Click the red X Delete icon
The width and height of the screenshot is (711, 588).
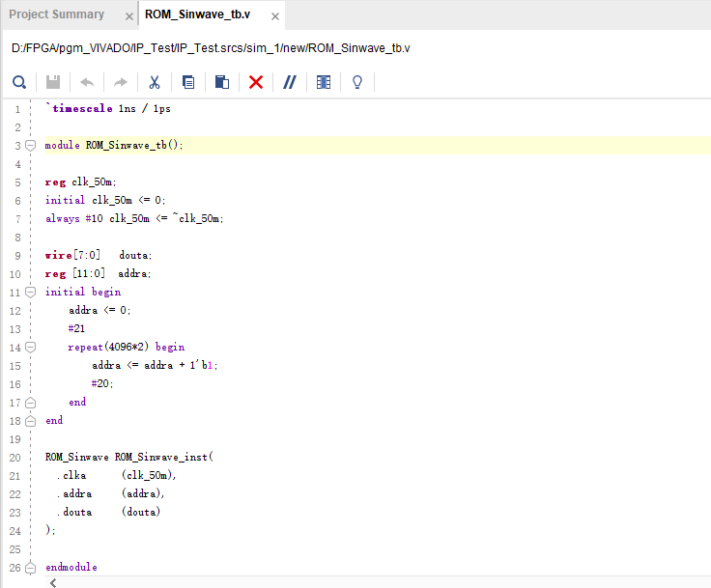tap(256, 82)
